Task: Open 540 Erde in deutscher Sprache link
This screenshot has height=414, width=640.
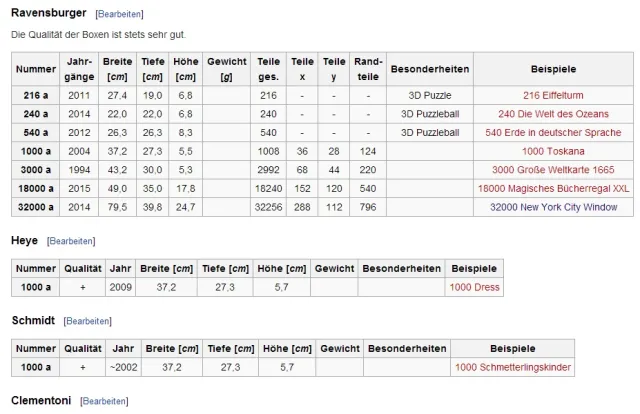Action: [553, 133]
